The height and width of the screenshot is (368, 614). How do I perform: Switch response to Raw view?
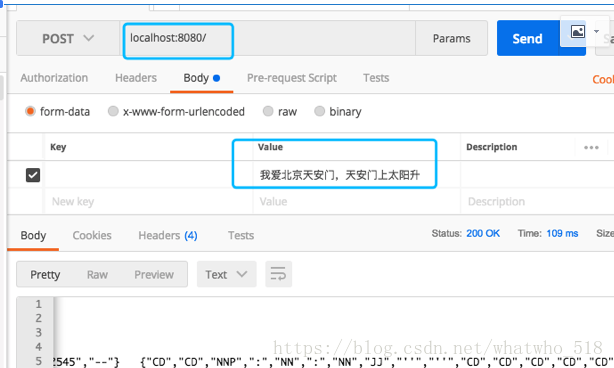[97, 274]
